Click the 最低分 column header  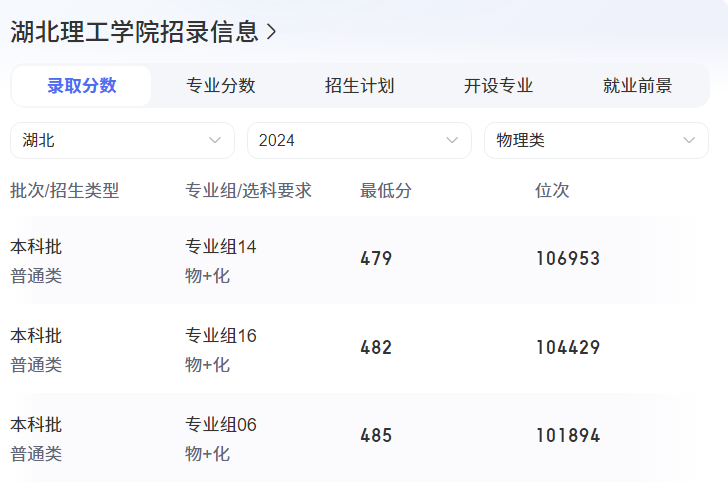(x=386, y=190)
